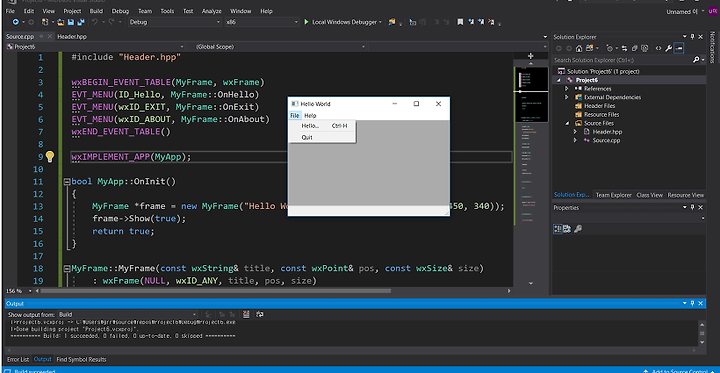Expand the External Dependencies node
The height and width of the screenshot is (373, 720).
click(x=566, y=97)
